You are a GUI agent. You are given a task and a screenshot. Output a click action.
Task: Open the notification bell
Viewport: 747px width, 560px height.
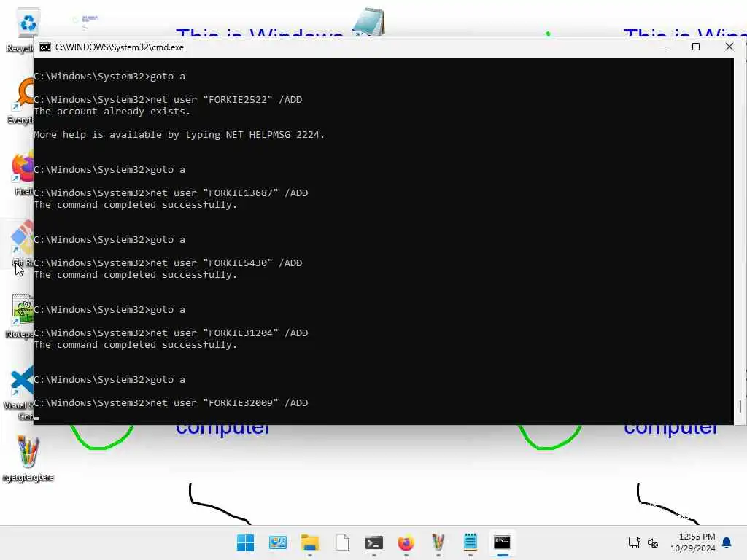(x=727, y=542)
